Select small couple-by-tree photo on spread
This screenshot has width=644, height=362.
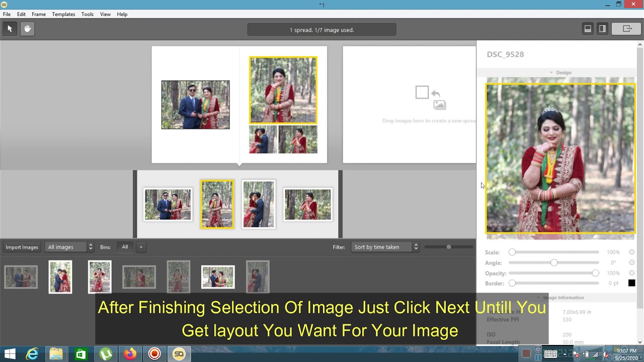pos(263,139)
